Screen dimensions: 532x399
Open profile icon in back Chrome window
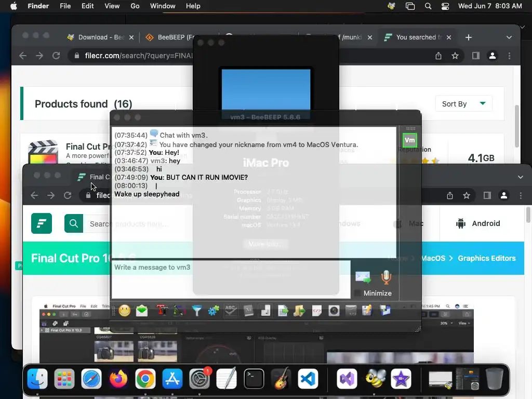coord(493,56)
